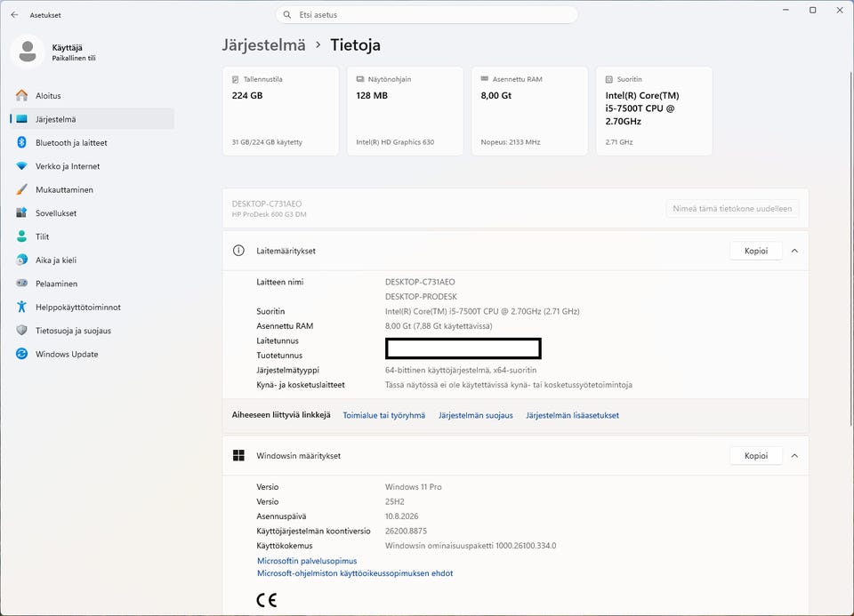Click the 10.8.2026 install date

coord(402,516)
